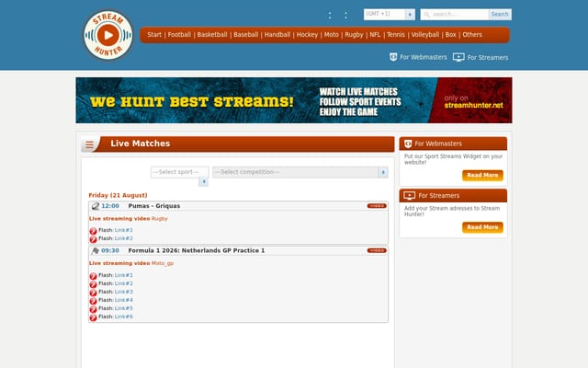This screenshot has height=368, width=588.
Task: Click the 09:30 match time
Action: (110, 250)
